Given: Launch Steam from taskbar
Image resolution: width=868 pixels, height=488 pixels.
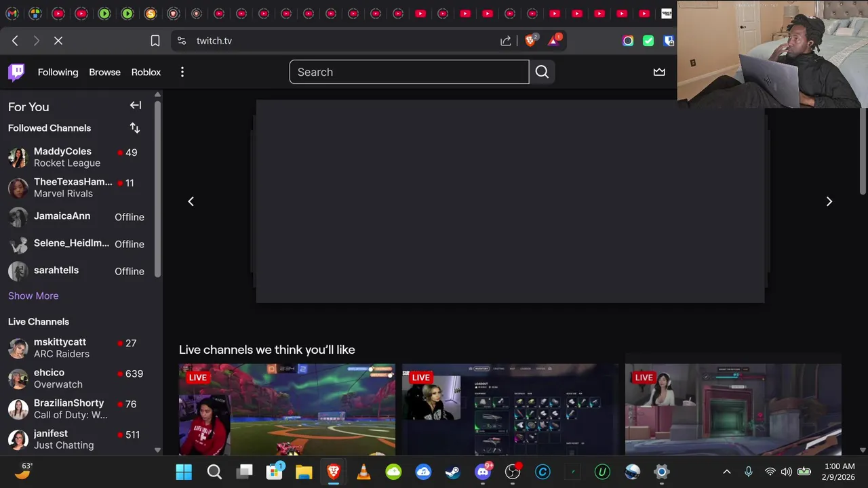Looking at the screenshot, I should [x=453, y=472].
